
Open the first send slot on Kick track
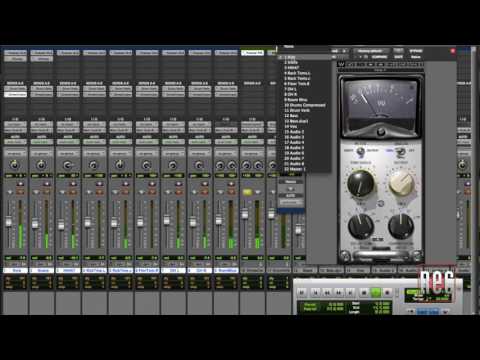click(15, 88)
